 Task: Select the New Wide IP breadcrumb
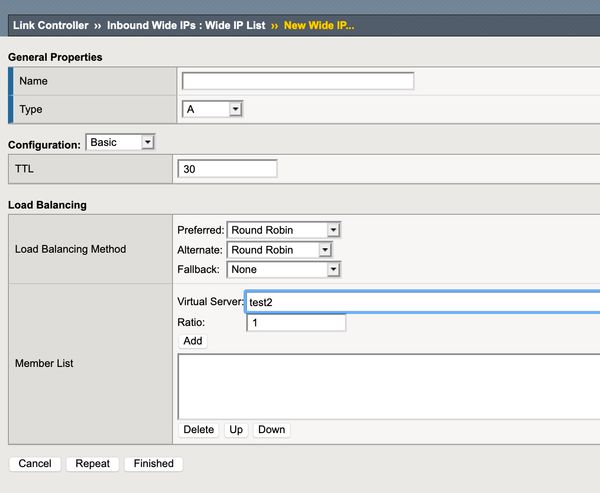319,24
